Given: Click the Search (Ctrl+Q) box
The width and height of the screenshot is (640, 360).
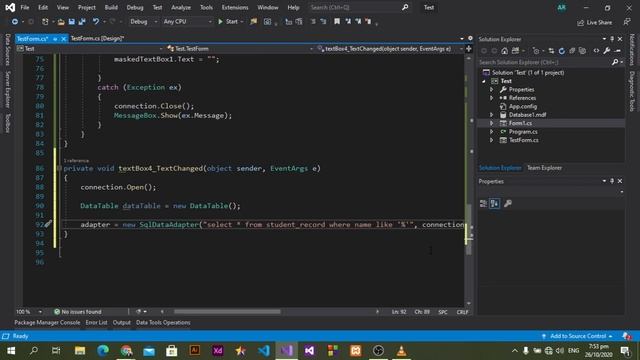Looking at the screenshot, I should click(359, 7).
